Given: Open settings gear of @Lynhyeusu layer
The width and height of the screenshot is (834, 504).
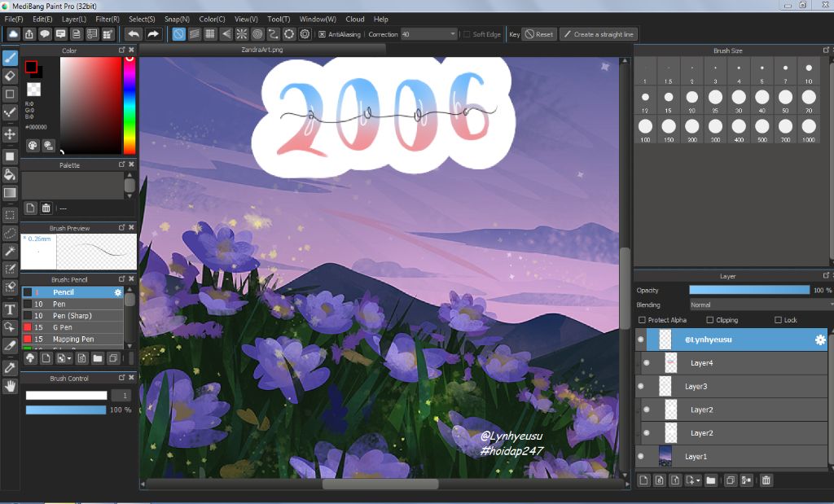Looking at the screenshot, I should click(820, 340).
